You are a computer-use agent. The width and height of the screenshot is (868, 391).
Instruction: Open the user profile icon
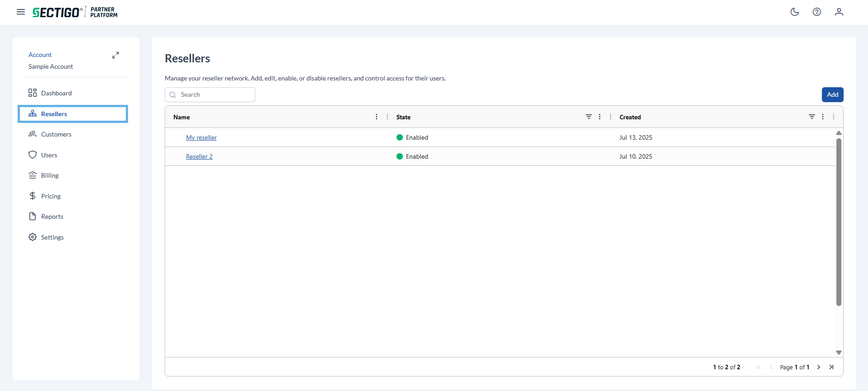click(839, 12)
